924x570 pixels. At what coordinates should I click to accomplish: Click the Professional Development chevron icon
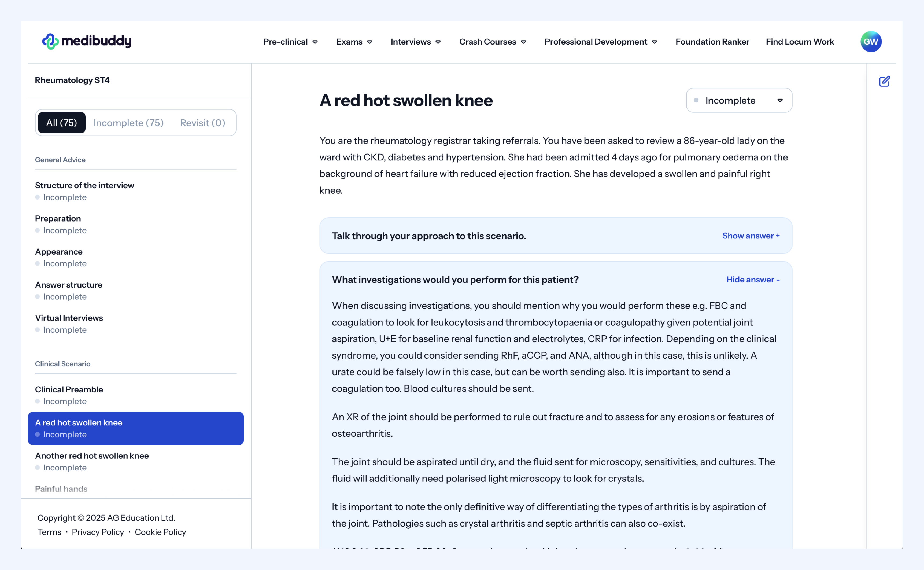pyautogui.click(x=655, y=42)
